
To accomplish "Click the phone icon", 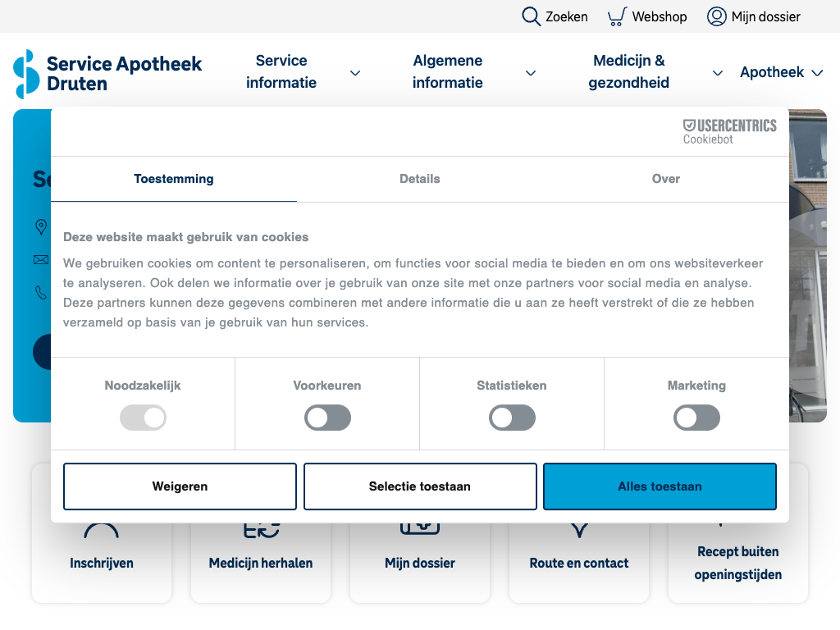I will pos(40,292).
